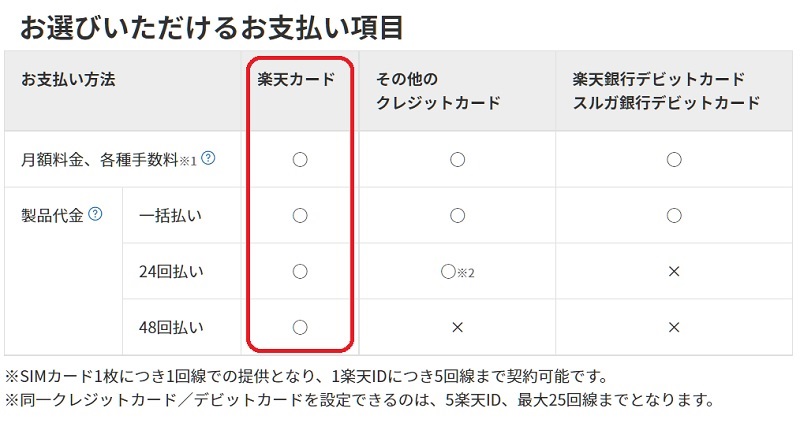Viewport: 800px width, 423px height.
Task: Click circle with ※2 for other credit cards
Action: [457, 272]
